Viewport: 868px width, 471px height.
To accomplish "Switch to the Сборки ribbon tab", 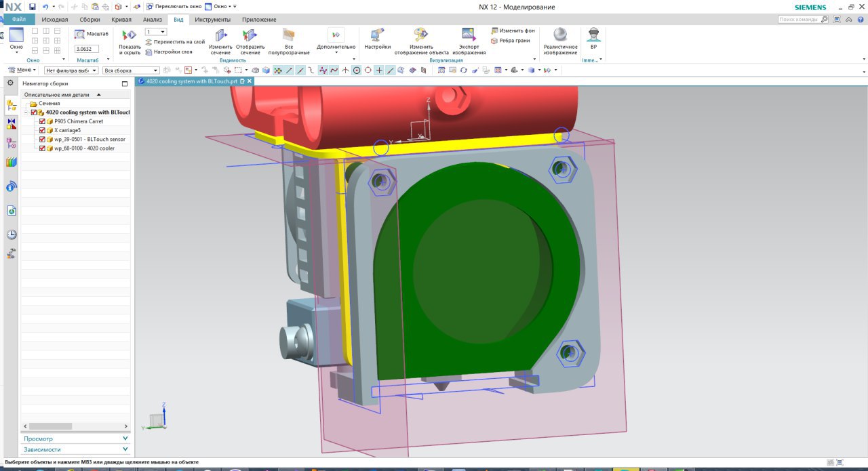I will click(x=90, y=20).
